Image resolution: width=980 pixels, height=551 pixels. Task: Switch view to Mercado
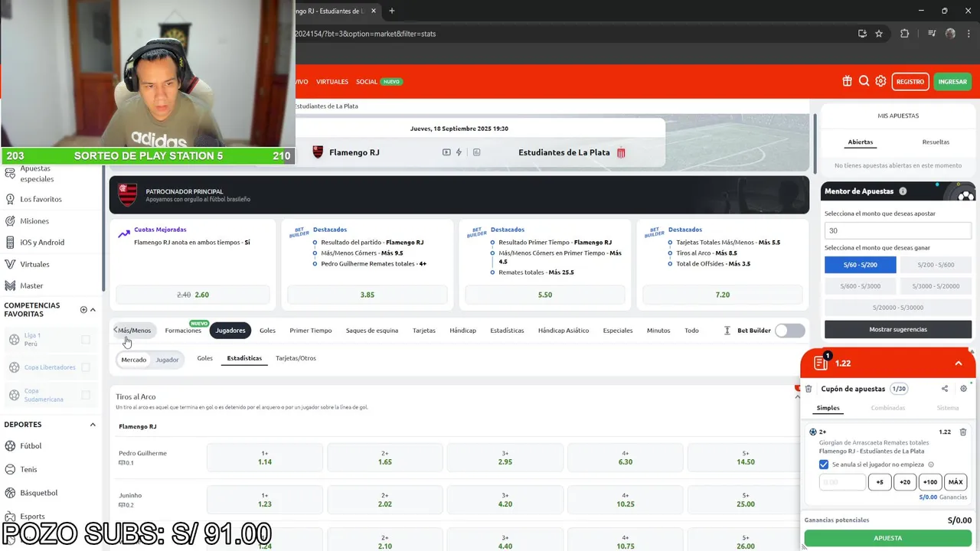(x=133, y=360)
